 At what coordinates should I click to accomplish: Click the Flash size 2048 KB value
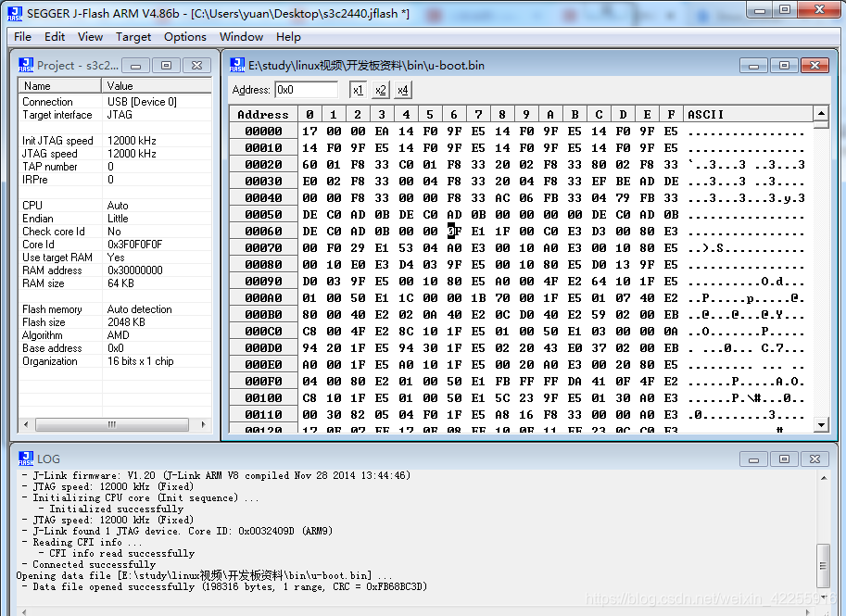(x=126, y=322)
